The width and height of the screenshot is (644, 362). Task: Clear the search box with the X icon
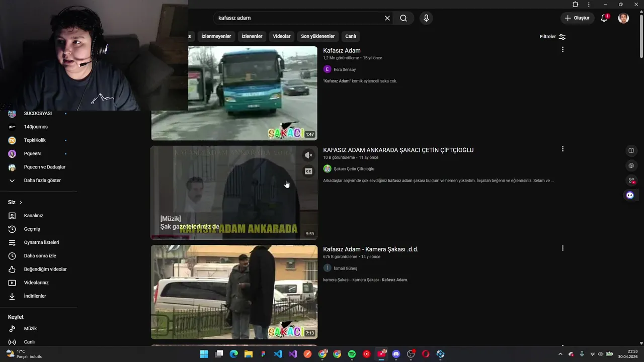(x=387, y=18)
